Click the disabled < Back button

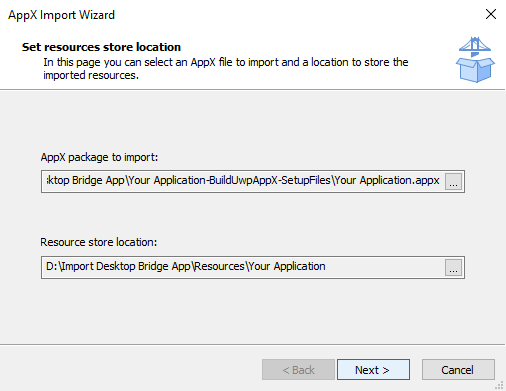pos(298,369)
